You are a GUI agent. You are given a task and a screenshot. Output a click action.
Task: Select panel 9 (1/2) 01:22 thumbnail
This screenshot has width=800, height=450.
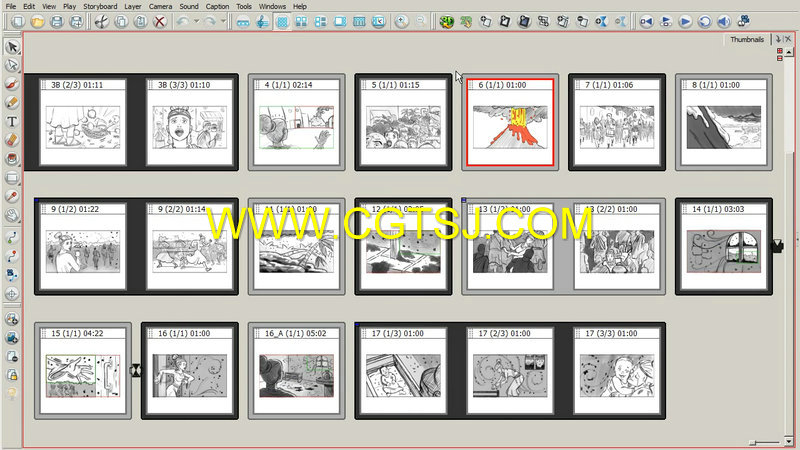point(83,246)
